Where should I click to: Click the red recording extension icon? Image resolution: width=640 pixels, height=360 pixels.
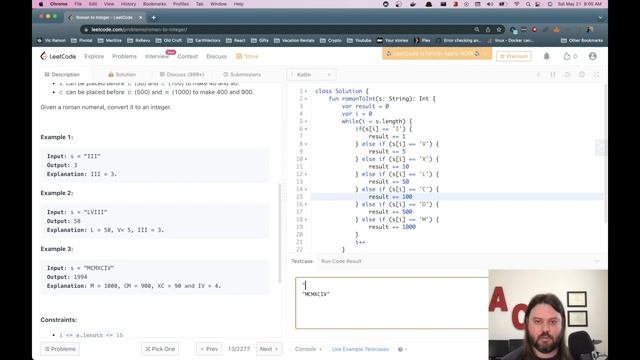[534, 29]
